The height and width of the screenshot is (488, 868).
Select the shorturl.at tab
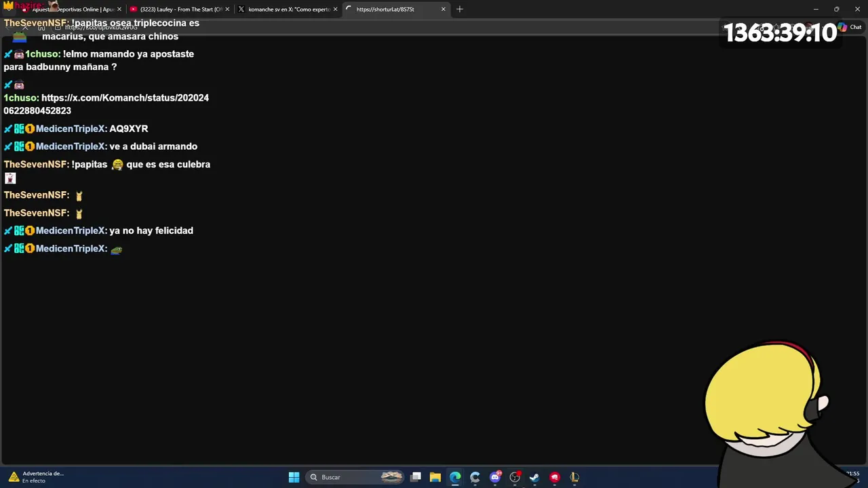click(x=396, y=9)
